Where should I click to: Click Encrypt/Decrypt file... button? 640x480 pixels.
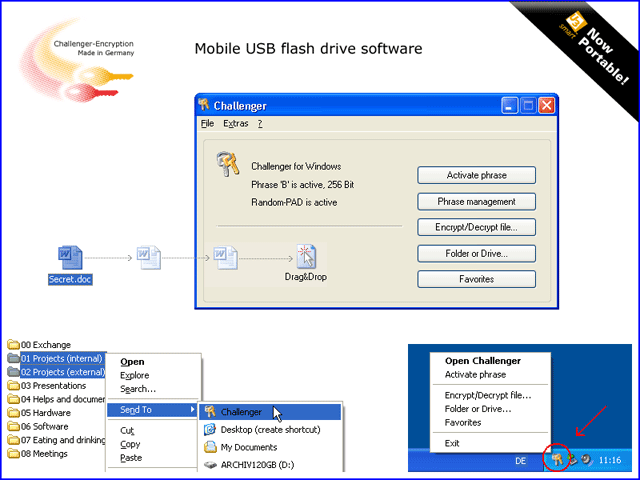[476, 227]
